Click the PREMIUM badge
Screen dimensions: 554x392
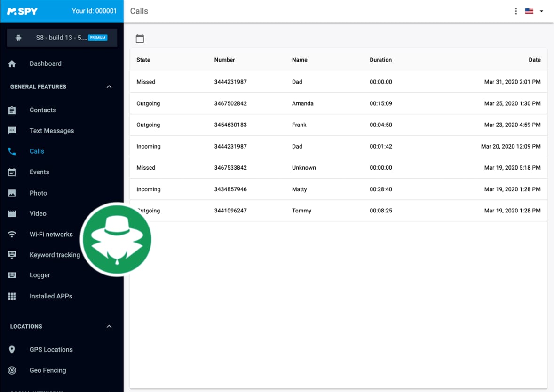coord(98,38)
